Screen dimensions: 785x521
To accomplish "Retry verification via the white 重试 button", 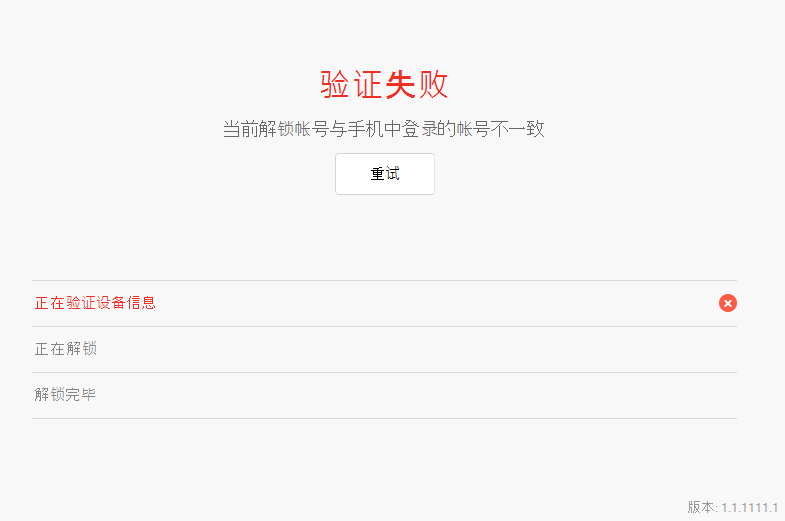I will [384, 174].
